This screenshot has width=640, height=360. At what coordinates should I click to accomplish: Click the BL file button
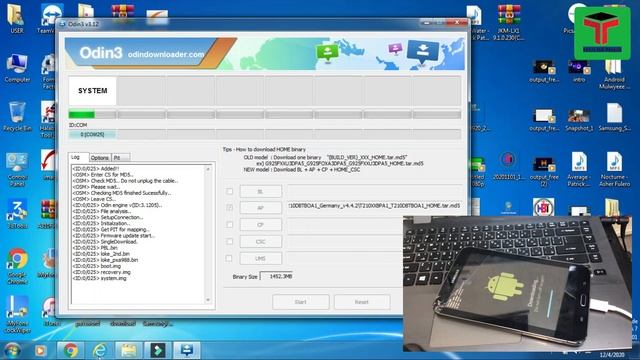coord(260,191)
